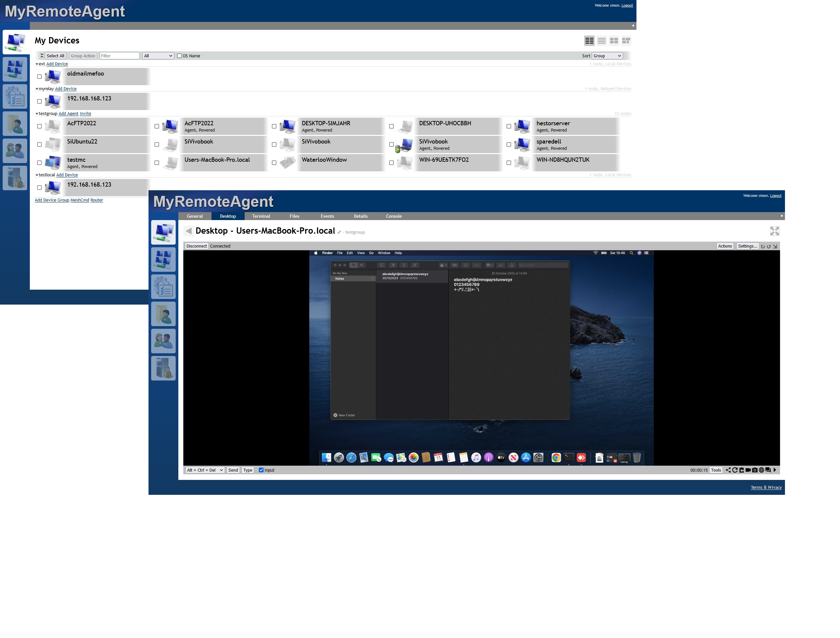
Task: Click the back arrow beside Desktop title
Action: 188,231
